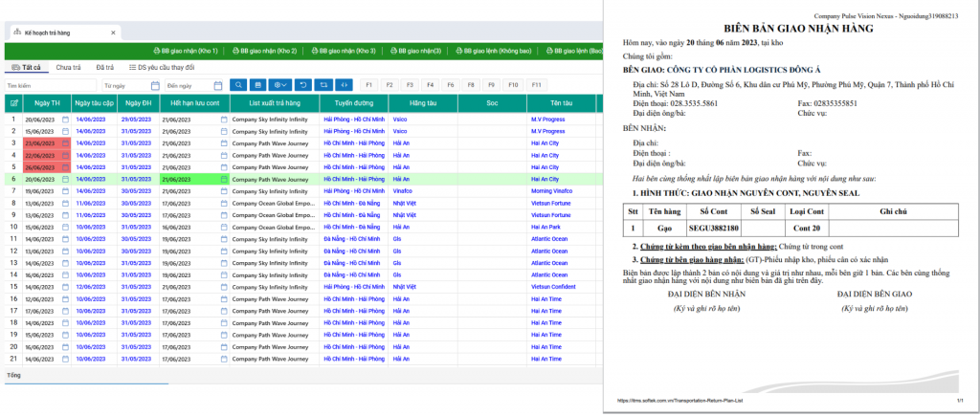Open Hết hạn lưu cont calendar in row 6
The width and height of the screenshot is (980, 416).
click(x=225, y=179)
